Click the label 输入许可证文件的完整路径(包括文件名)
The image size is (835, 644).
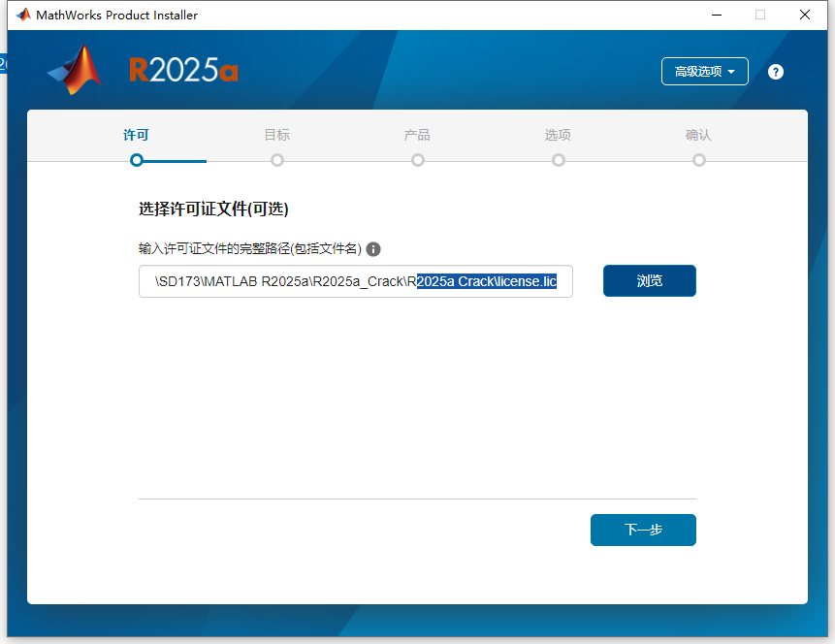click(x=250, y=248)
